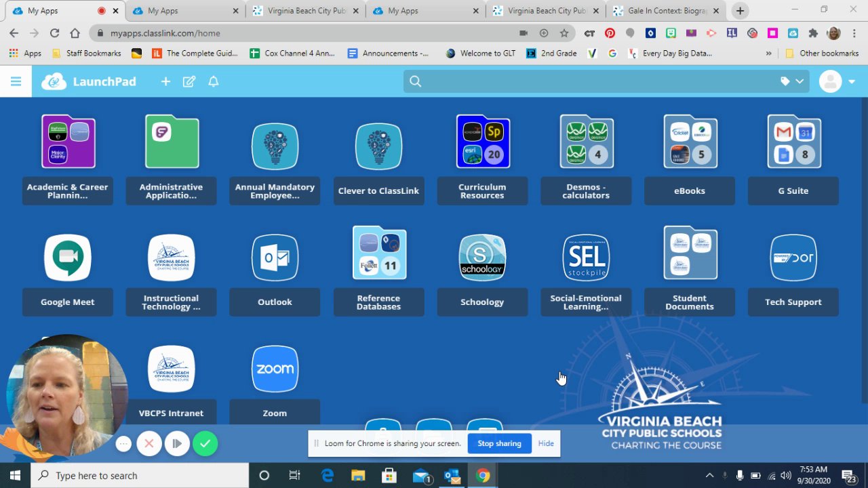
Task: Open the user profile avatar dropdown
Action: (837, 81)
